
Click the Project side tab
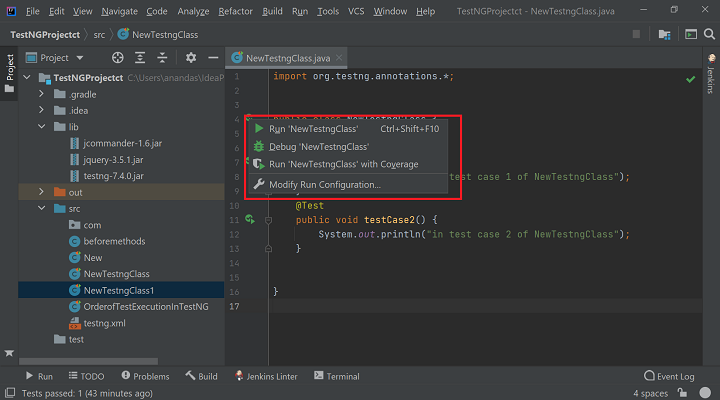(x=9, y=73)
